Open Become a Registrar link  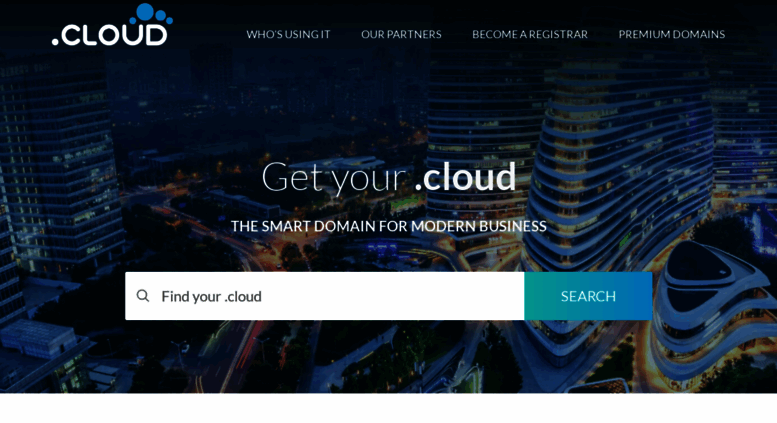530,34
